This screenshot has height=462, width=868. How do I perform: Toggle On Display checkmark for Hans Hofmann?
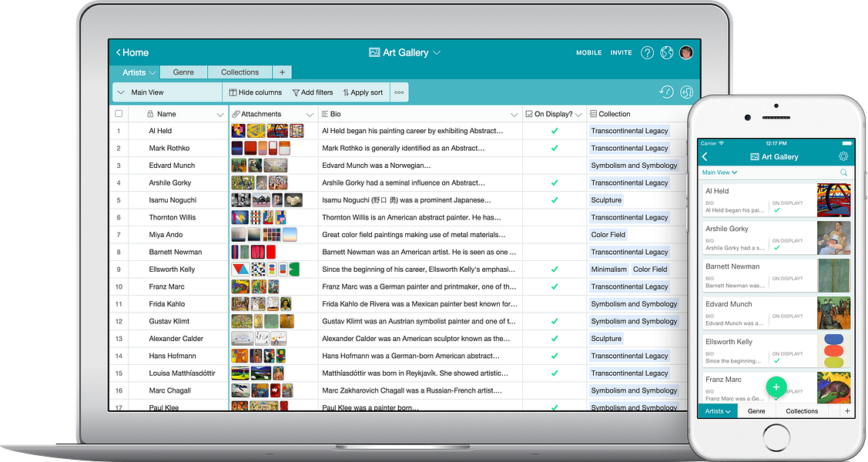554,356
